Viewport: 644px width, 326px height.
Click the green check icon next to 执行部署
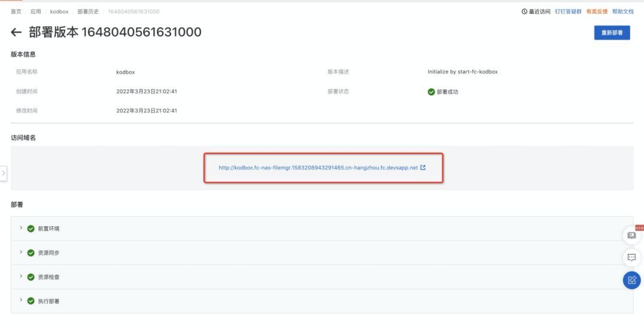tap(31, 301)
